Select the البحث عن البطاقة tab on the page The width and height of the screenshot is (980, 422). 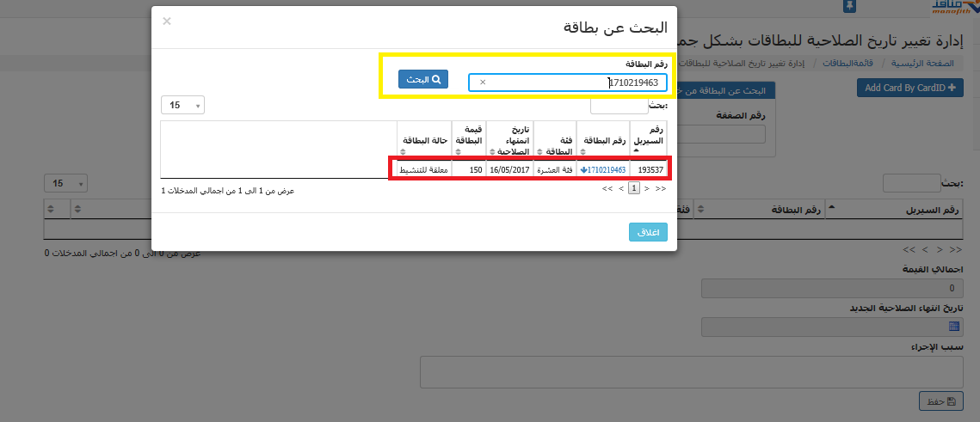[x=725, y=90]
